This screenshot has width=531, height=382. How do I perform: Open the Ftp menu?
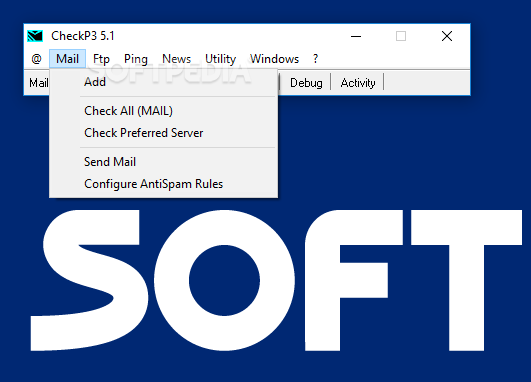pyautogui.click(x=101, y=59)
